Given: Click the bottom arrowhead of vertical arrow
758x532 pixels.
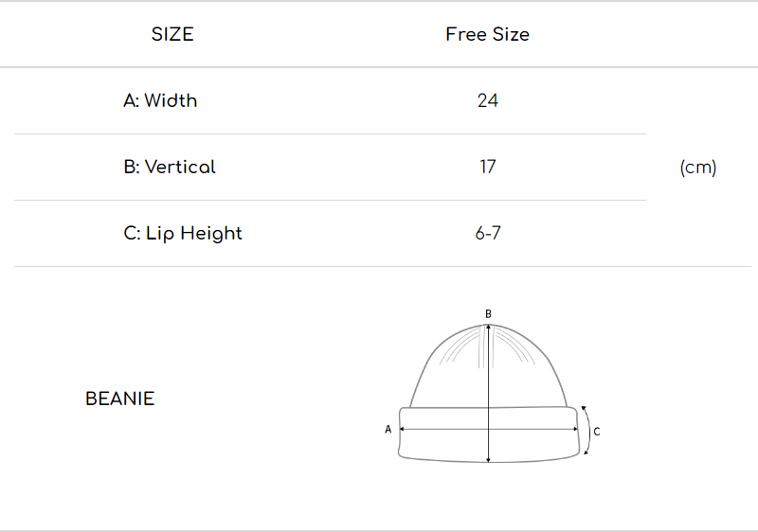Looking at the screenshot, I should [x=488, y=459].
